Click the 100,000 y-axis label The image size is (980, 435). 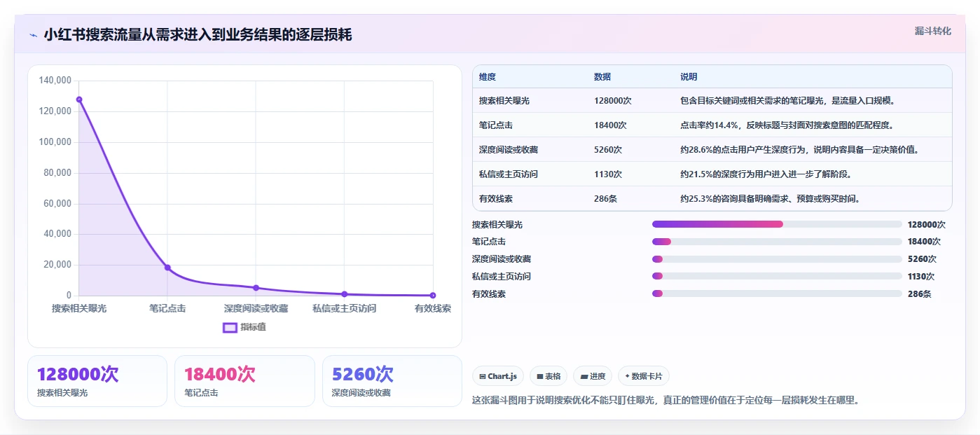pos(55,142)
